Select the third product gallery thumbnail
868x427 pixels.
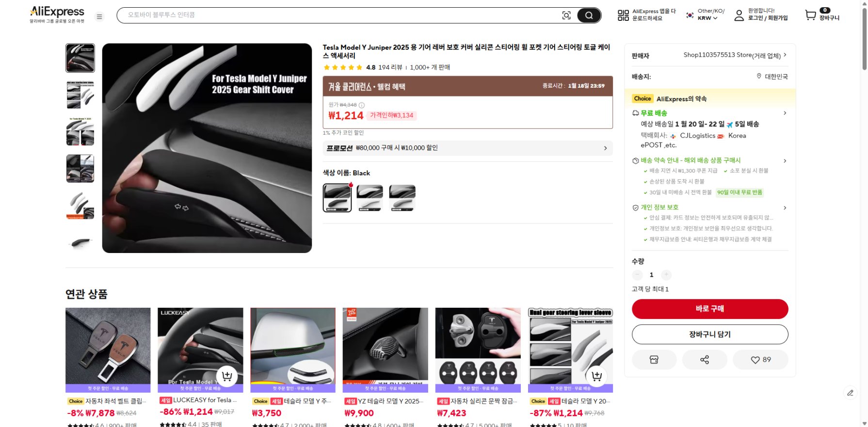click(x=80, y=131)
